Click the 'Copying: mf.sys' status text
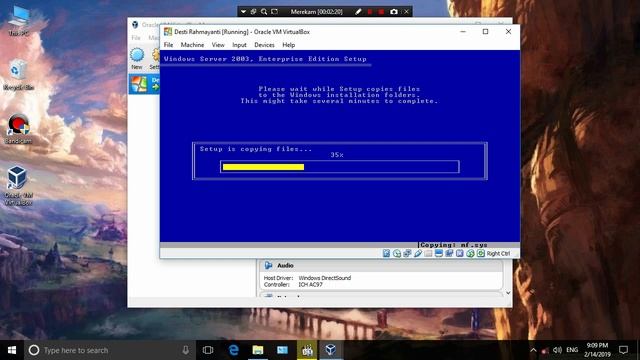Viewport: 640px width, 360px height. (x=453, y=245)
